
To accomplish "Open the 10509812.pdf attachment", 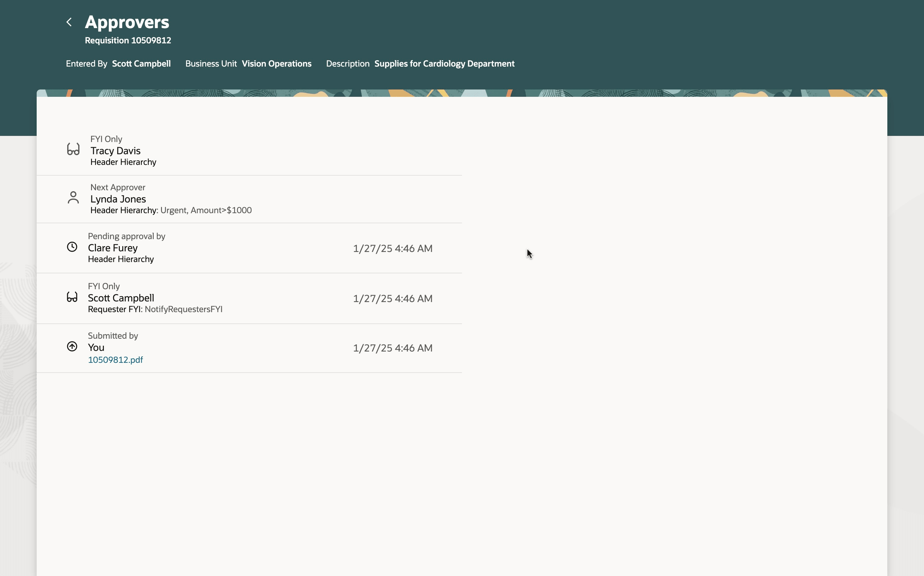I will (116, 359).
